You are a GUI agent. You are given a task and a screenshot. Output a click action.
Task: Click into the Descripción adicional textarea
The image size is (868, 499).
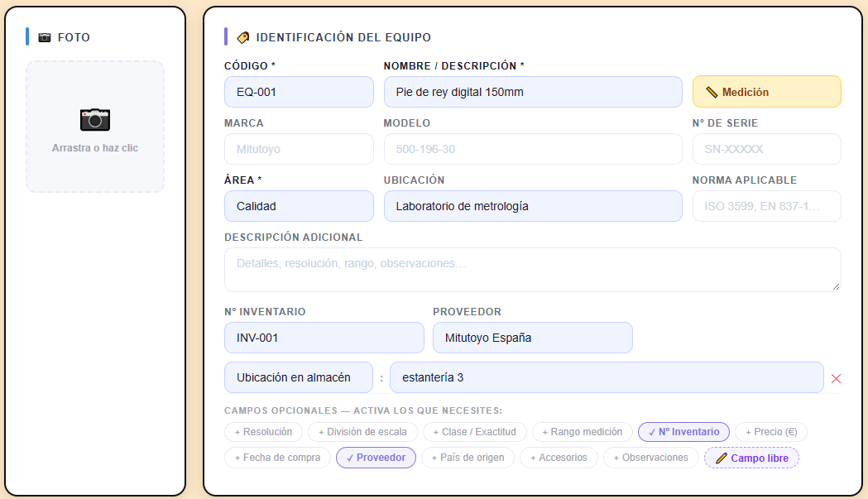tap(533, 270)
